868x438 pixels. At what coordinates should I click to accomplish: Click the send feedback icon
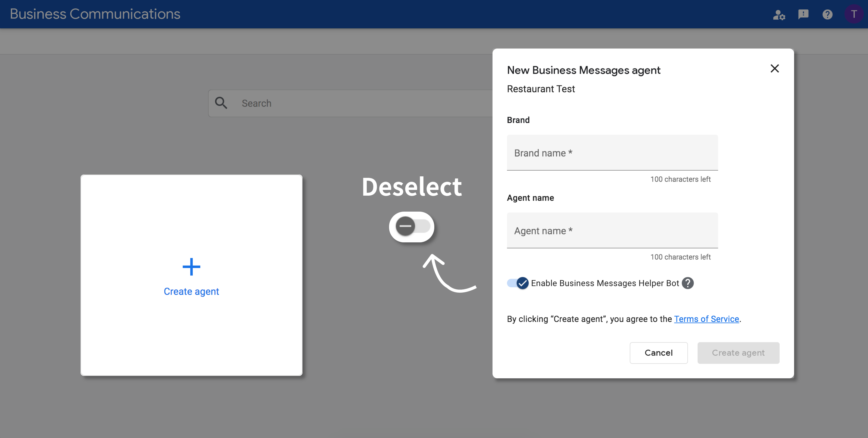click(803, 14)
